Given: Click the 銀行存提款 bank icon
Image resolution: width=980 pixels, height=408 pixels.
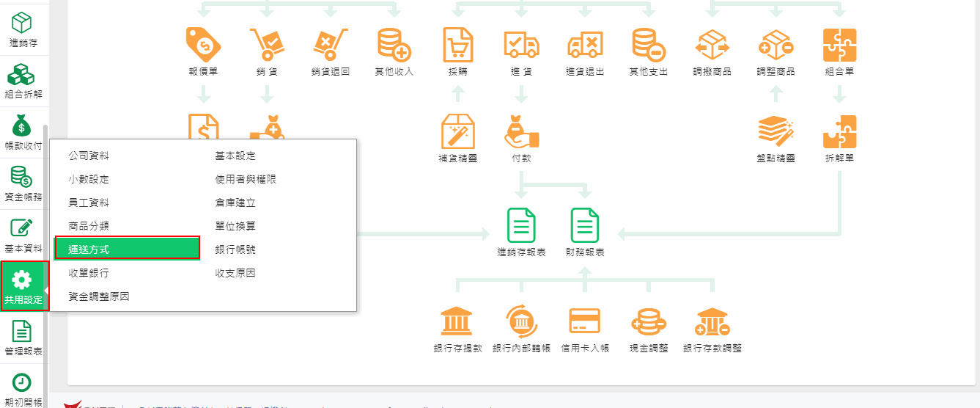Looking at the screenshot, I should click(457, 321).
